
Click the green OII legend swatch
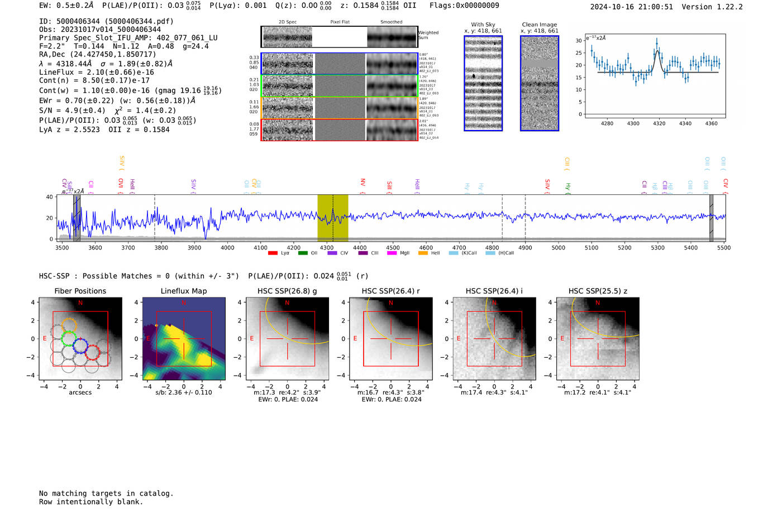coord(303,253)
